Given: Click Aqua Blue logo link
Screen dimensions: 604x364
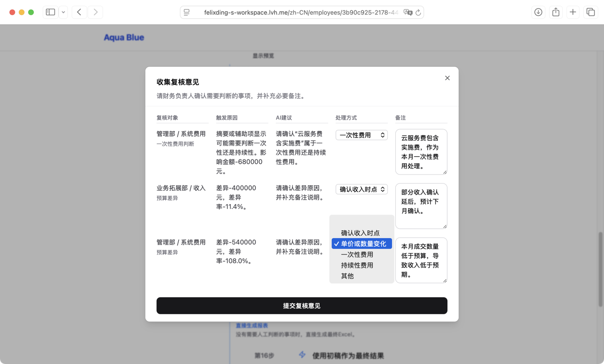Looking at the screenshot, I should 124,37.
